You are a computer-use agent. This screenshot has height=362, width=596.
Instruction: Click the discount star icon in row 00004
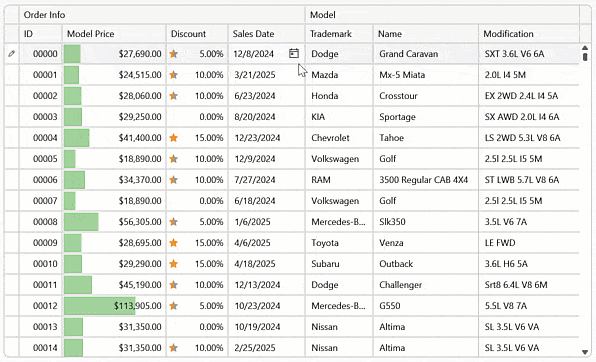[x=174, y=138]
